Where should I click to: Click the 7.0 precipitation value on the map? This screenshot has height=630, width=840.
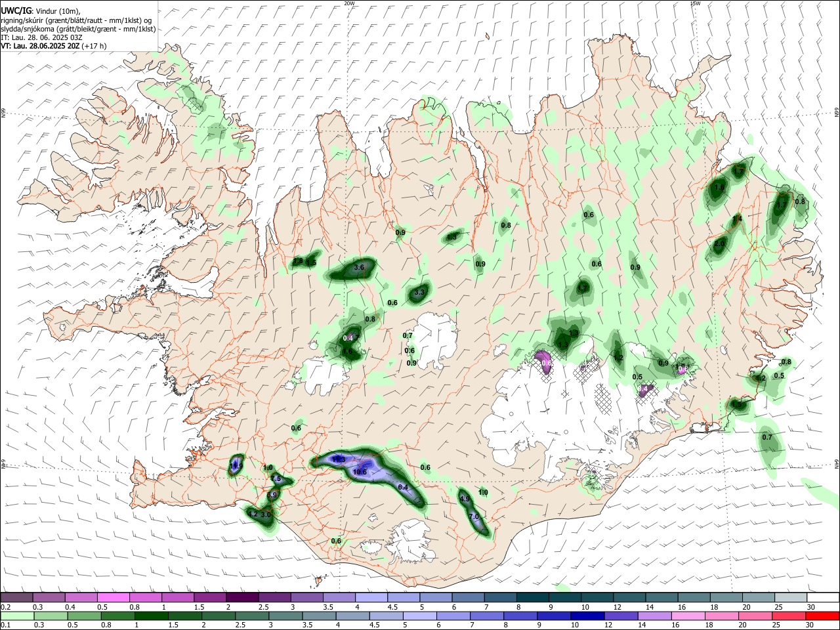coord(474,517)
